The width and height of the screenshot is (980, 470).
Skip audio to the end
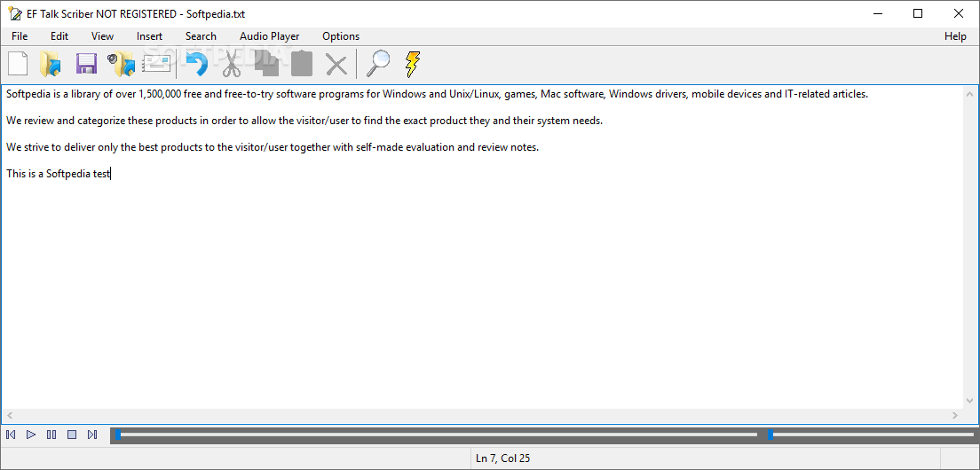point(92,435)
